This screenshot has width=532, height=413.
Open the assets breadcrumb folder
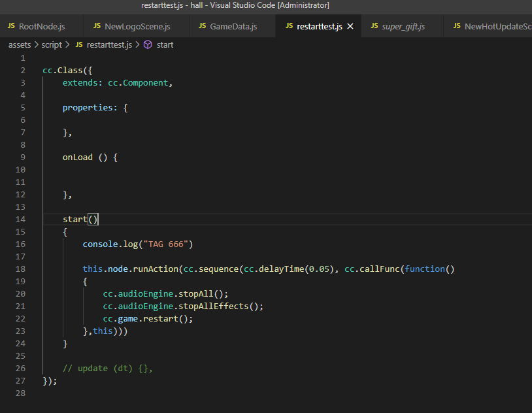[x=20, y=45]
